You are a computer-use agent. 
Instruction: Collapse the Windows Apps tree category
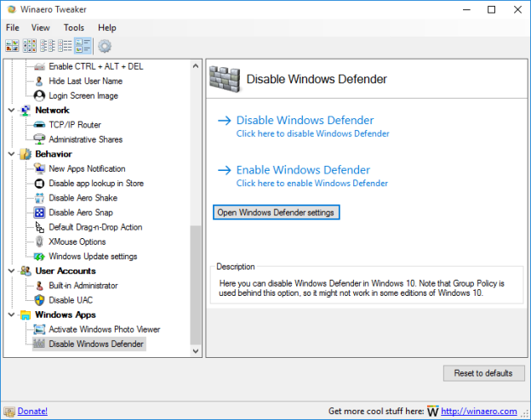point(11,315)
